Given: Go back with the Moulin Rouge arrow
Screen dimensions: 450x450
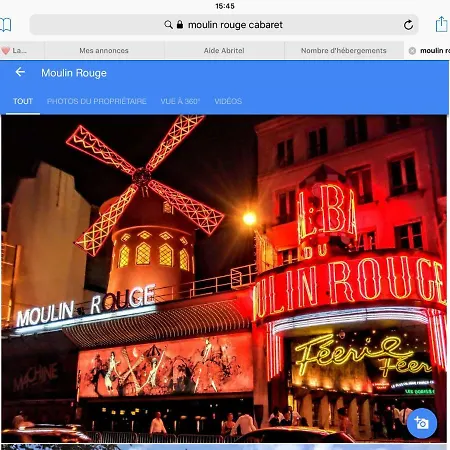Looking at the screenshot, I should (20, 72).
